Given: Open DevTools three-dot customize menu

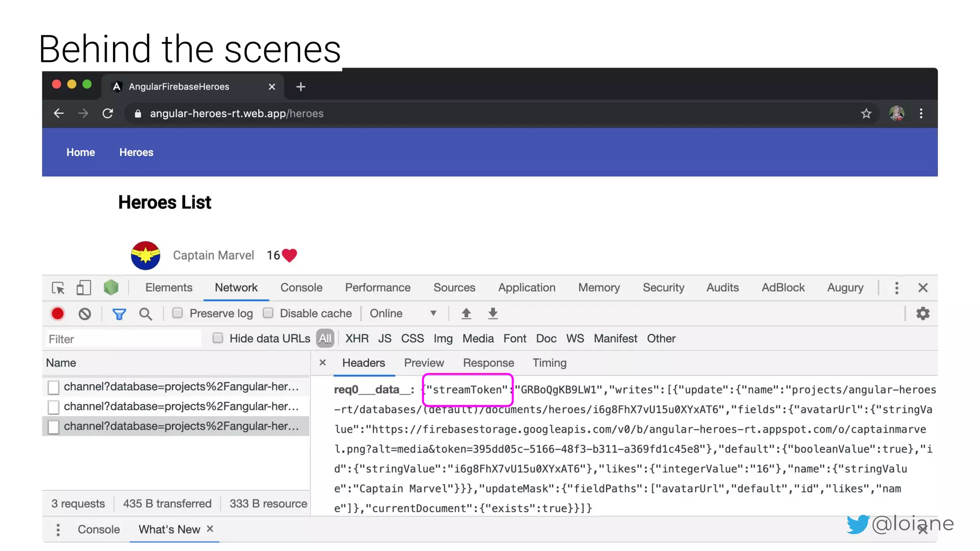Looking at the screenshot, I should [897, 288].
